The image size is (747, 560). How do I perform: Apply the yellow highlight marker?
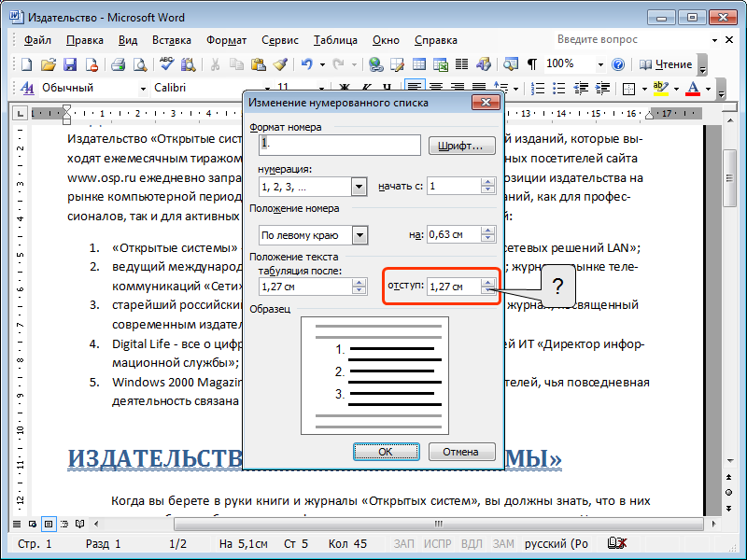pyautogui.click(x=661, y=88)
